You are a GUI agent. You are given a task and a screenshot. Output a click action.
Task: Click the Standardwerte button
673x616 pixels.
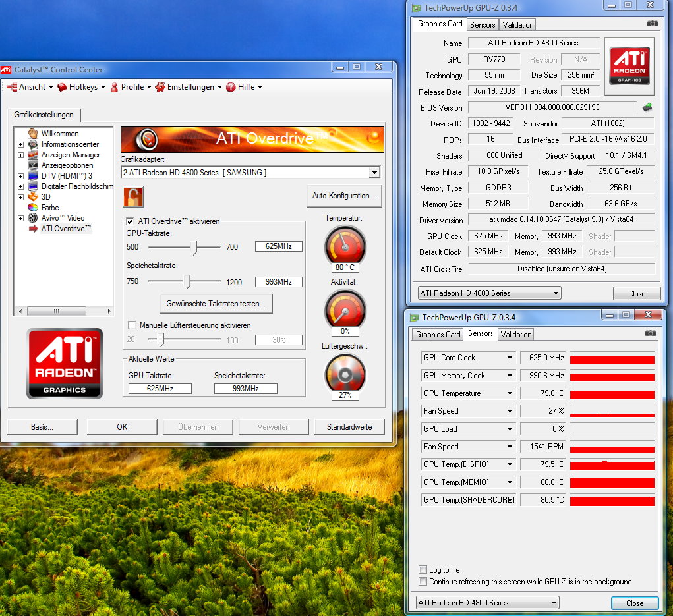click(349, 427)
